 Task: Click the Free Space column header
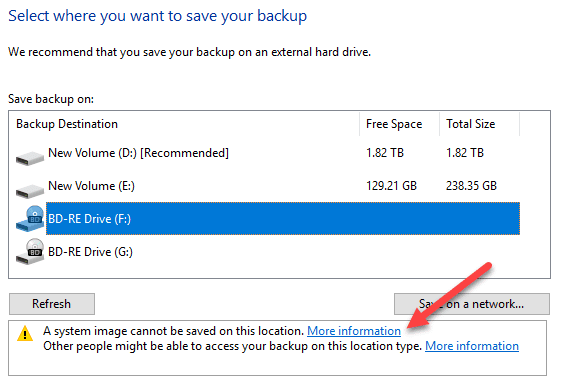(x=400, y=124)
